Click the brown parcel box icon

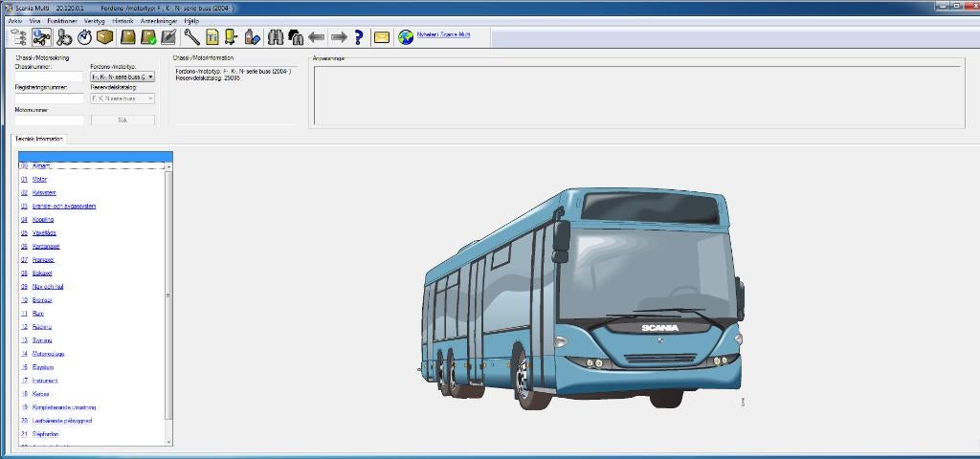[105, 37]
